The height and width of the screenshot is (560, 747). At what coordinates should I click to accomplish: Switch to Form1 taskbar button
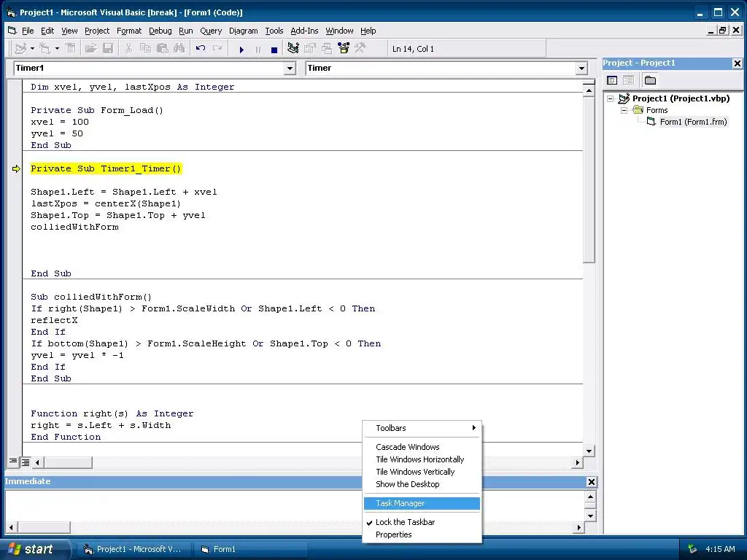coord(250,550)
